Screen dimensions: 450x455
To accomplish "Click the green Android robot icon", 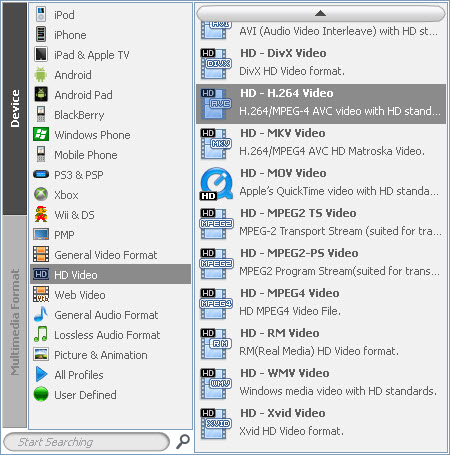I will (x=41, y=74).
